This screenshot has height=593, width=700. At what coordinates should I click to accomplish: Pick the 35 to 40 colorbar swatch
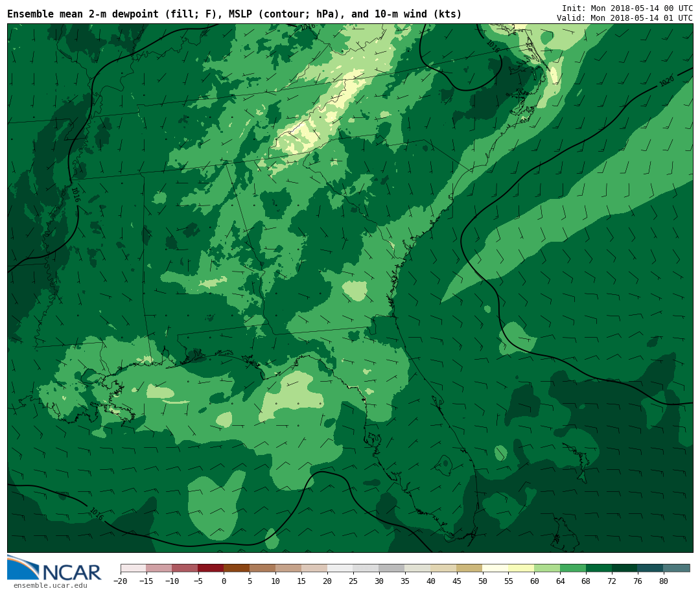(417, 568)
